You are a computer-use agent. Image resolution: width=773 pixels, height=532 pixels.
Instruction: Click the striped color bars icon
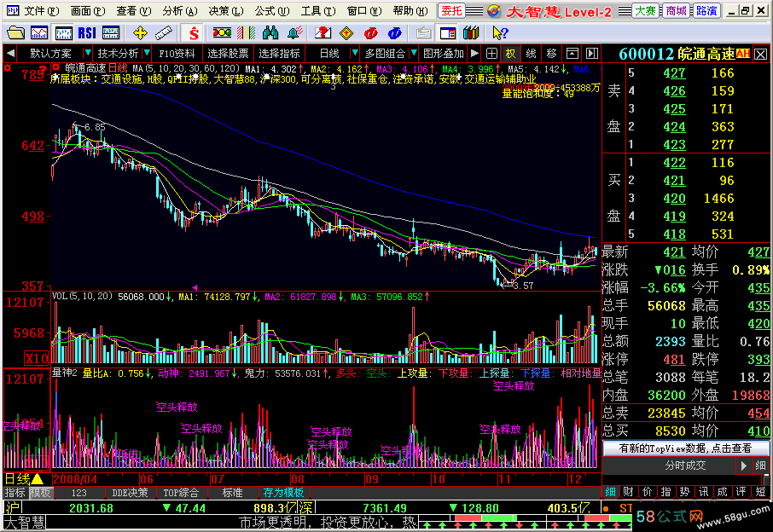coord(246,33)
